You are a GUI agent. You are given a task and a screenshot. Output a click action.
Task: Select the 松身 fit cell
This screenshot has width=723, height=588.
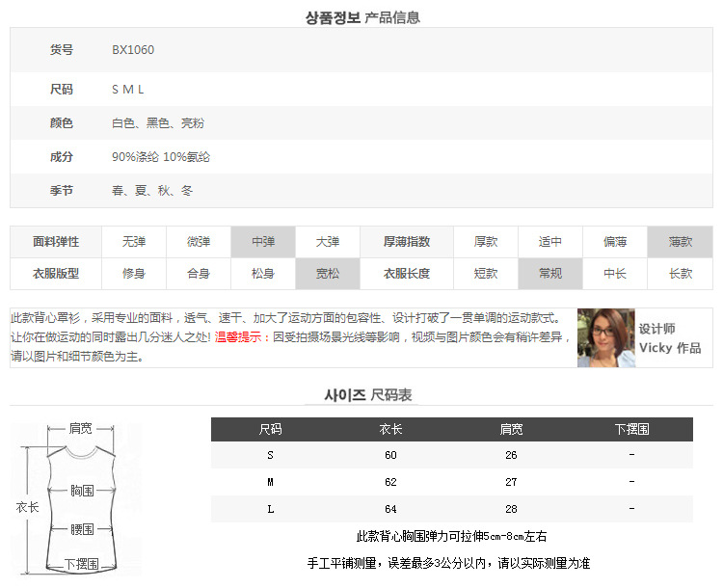point(263,274)
